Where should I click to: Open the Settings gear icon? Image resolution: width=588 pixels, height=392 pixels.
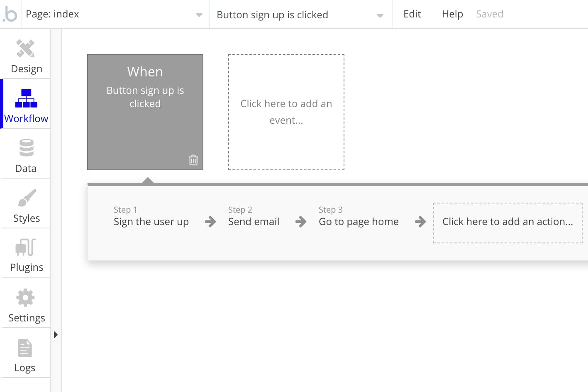coord(25,297)
